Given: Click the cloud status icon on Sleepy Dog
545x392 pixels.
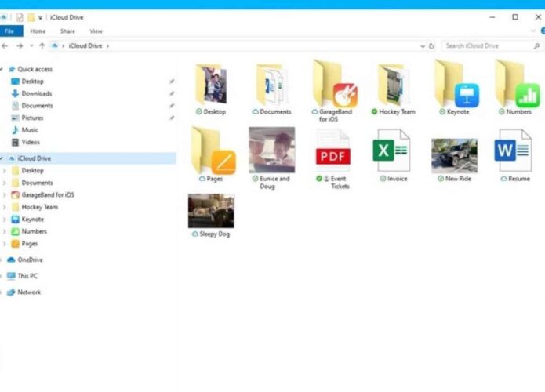Looking at the screenshot, I should [195, 234].
